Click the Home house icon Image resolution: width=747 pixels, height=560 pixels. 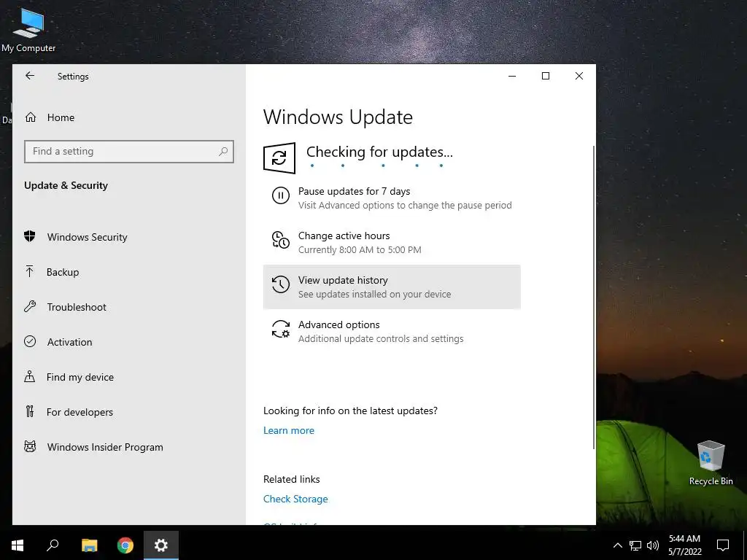pyautogui.click(x=31, y=117)
